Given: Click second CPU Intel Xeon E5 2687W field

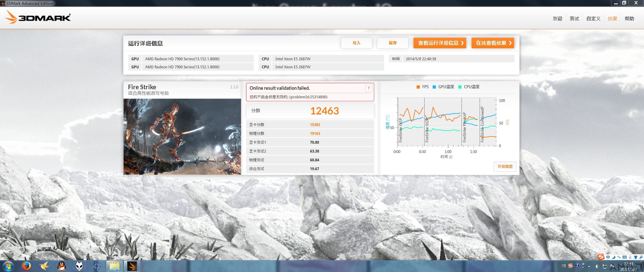Looking at the screenshot, I should 328,67.
